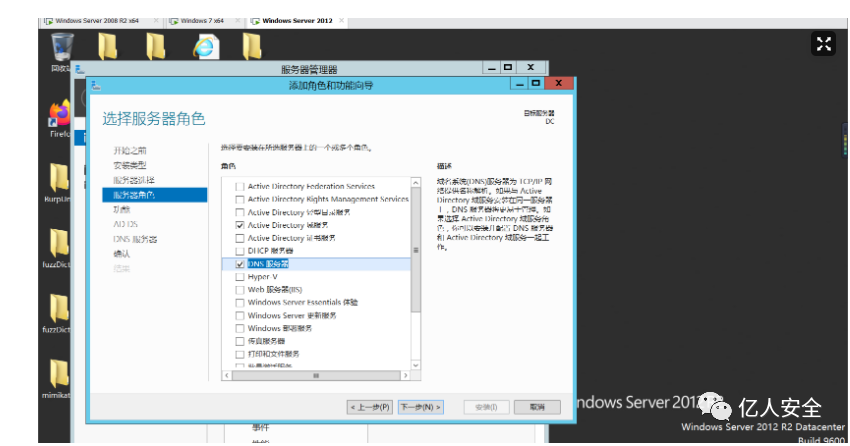The width and height of the screenshot is (850, 446).
Task: Go to the AD DS wizard step
Action: 125,224
